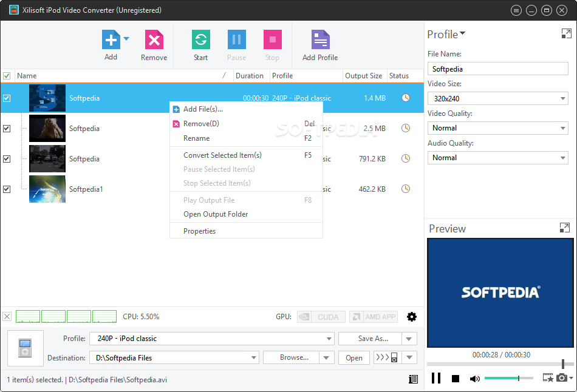Open the Add button's dropdown arrow

126,39
